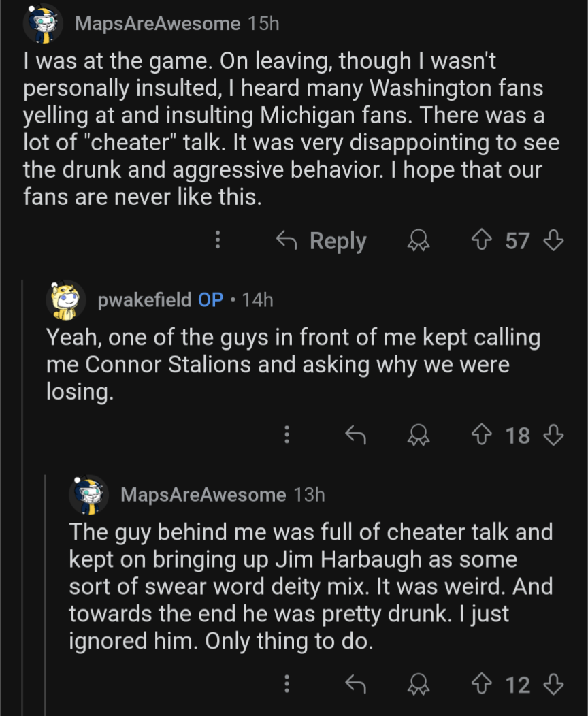This screenshot has height=716, width=588.
Task: Upvote MapsAreAwesome's top comment
Action: (x=481, y=241)
